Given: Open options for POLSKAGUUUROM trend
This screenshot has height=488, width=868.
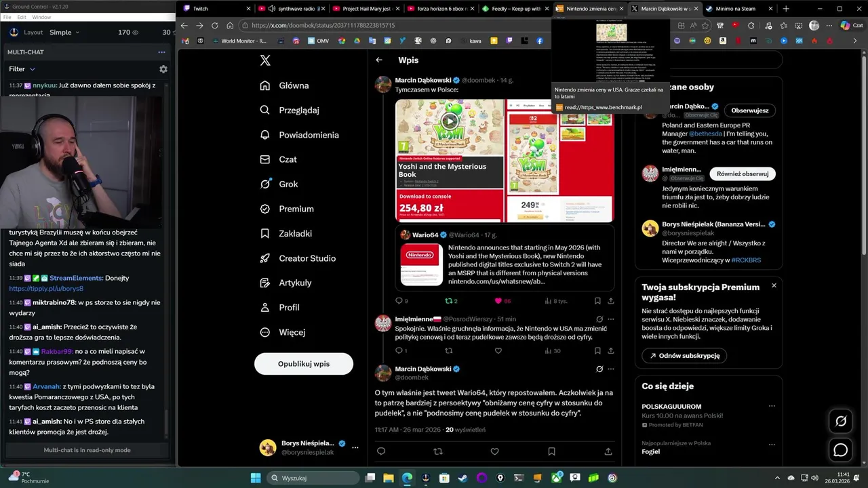Looking at the screenshot, I should point(772,406).
